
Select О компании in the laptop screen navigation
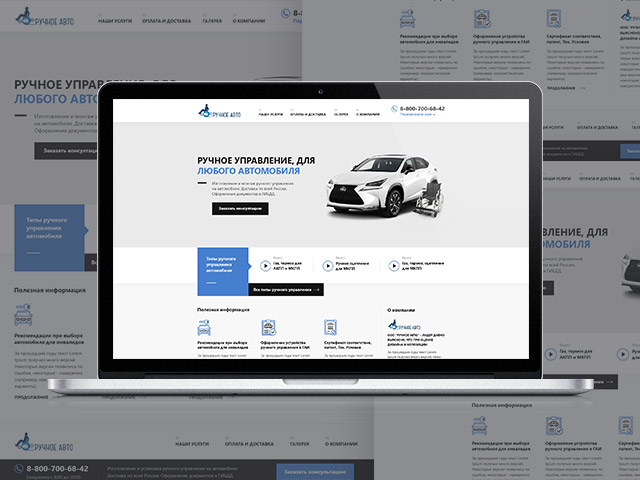point(368,114)
